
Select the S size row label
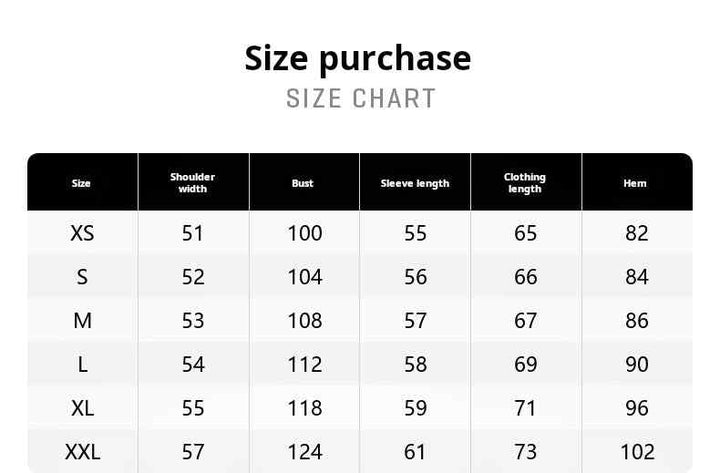pos(82,277)
